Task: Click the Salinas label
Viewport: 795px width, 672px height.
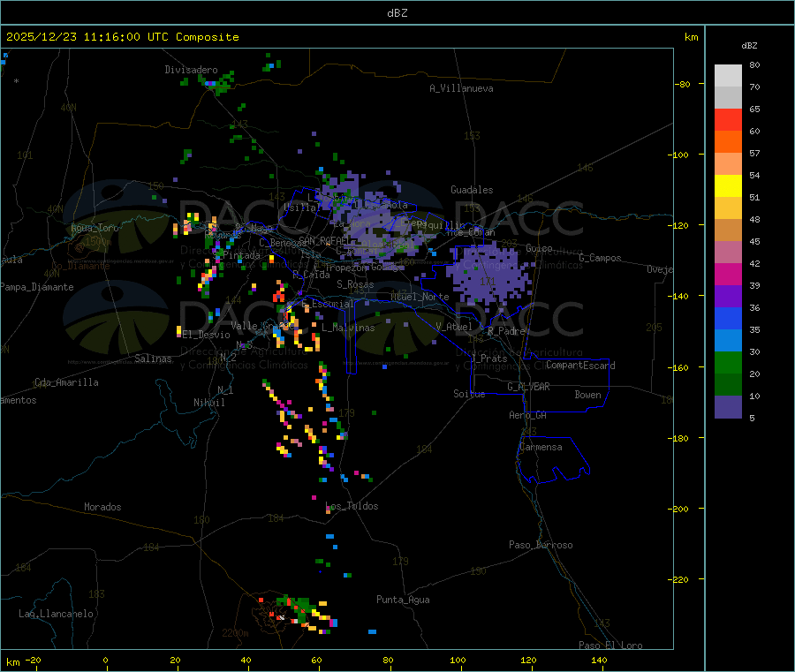Action: click(153, 359)
